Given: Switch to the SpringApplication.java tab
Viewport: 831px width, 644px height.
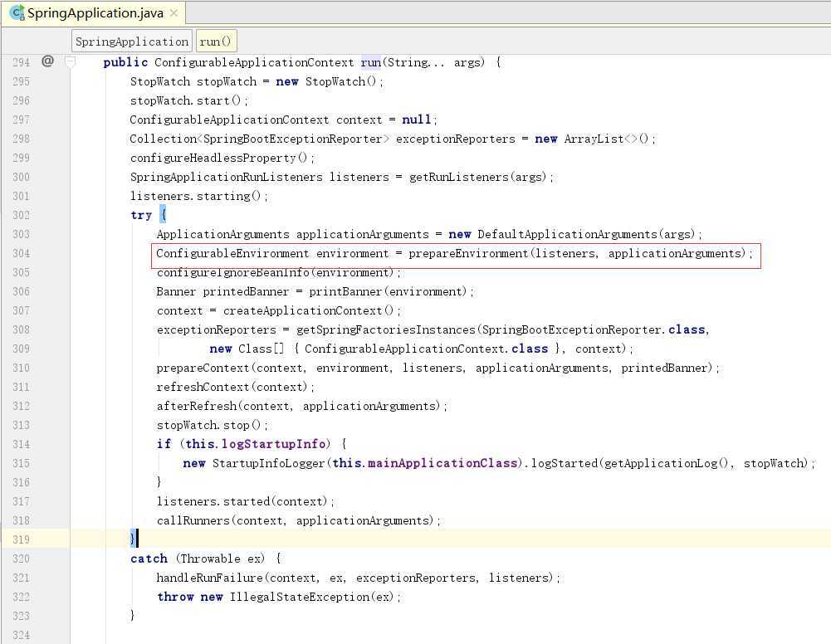Looking at the screenshot, I should tap(95, 13).
